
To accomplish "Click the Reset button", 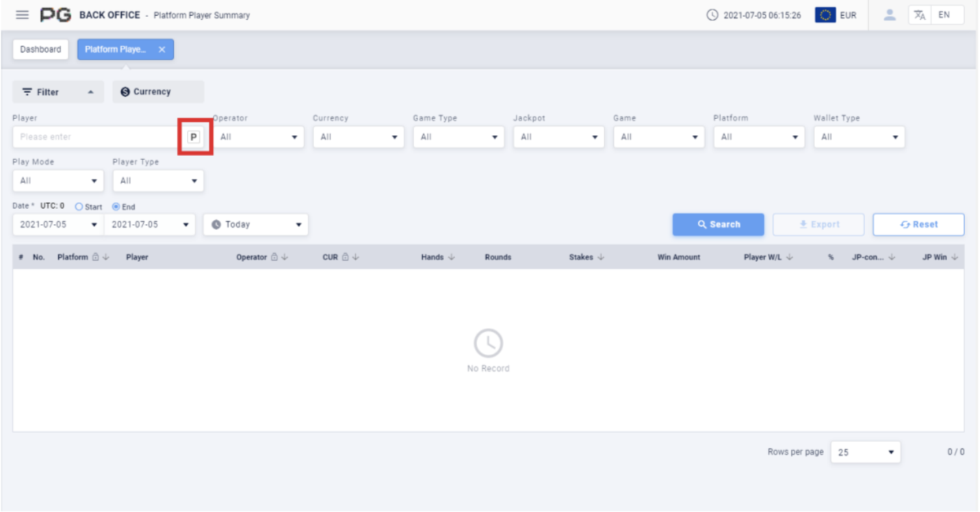I will point(918,225).
